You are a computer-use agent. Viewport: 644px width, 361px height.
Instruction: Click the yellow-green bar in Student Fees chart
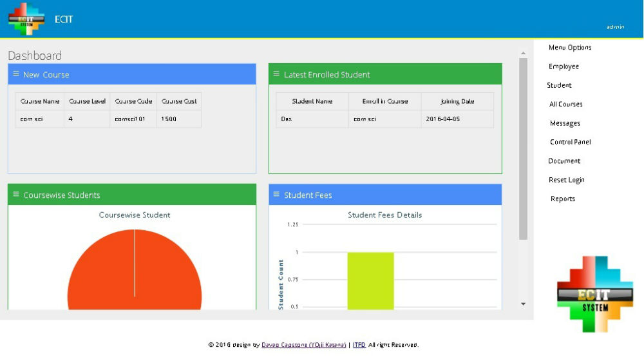click(x=370, y=281)
